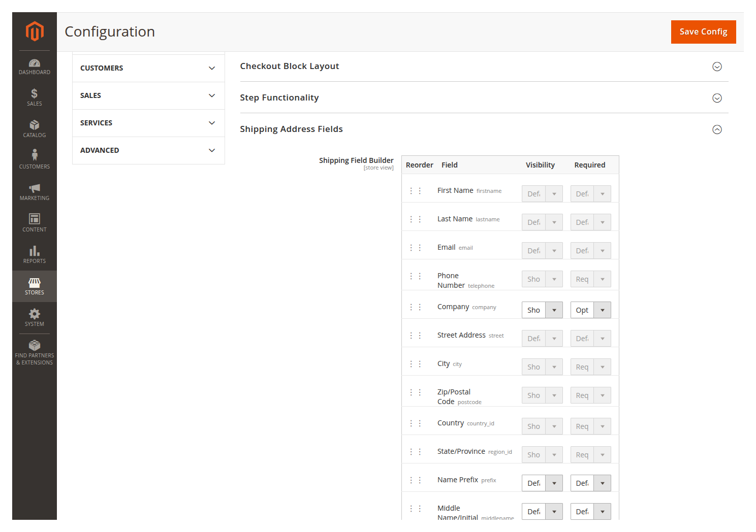Grab the Last Name row reorder handle
Image resolution: width=756 pixels, height=532 pixels.
click(416, 219)
